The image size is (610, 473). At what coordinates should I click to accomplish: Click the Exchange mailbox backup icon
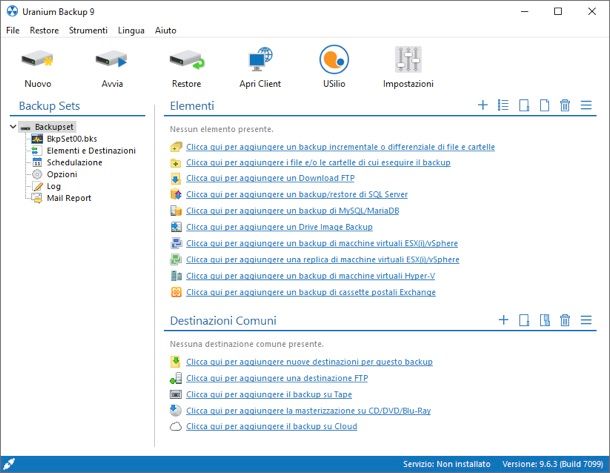click(x=176, y=292)
